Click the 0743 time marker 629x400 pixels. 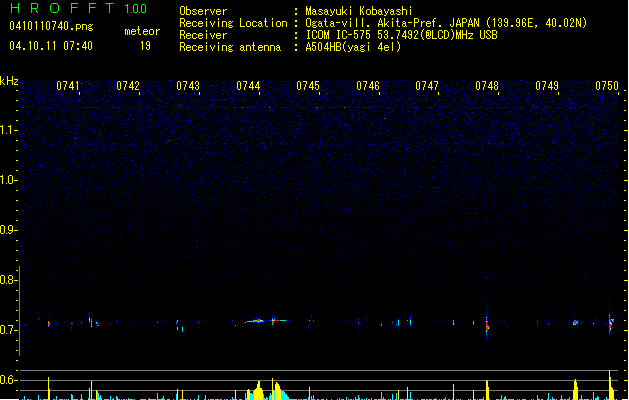tap(188, 86)
